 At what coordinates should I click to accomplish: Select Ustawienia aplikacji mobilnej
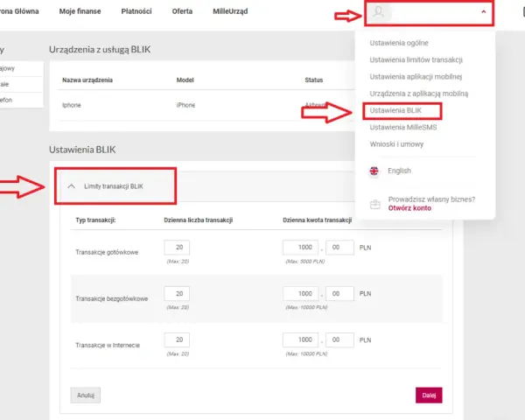pos(416,77)
